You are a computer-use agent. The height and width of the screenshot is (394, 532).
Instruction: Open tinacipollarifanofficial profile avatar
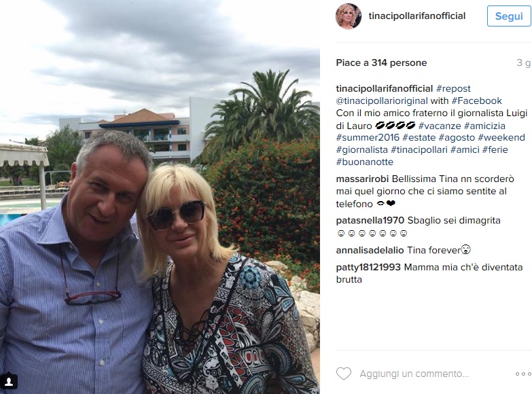[x=349, y=16]
